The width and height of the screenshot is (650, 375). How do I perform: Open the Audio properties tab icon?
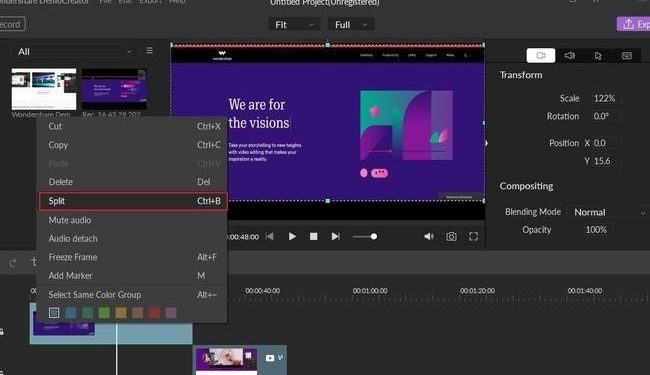[x=570, y=56]
